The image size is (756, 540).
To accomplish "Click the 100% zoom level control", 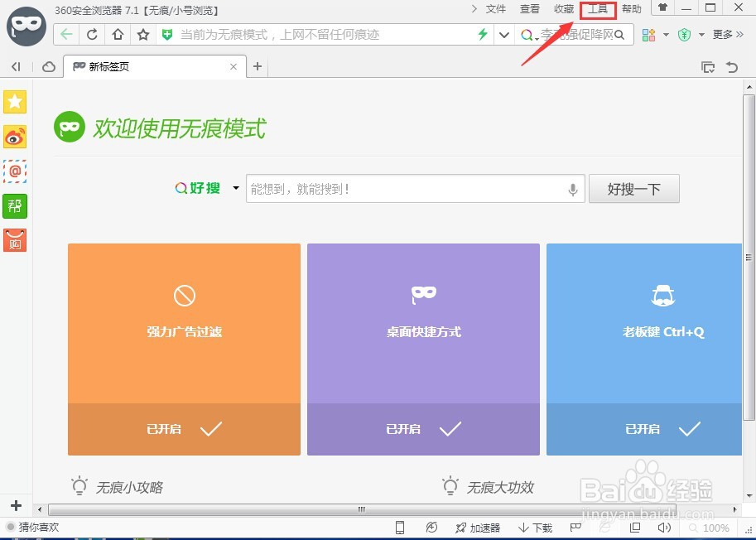I will pyautogui.click(x=709, y=528).
